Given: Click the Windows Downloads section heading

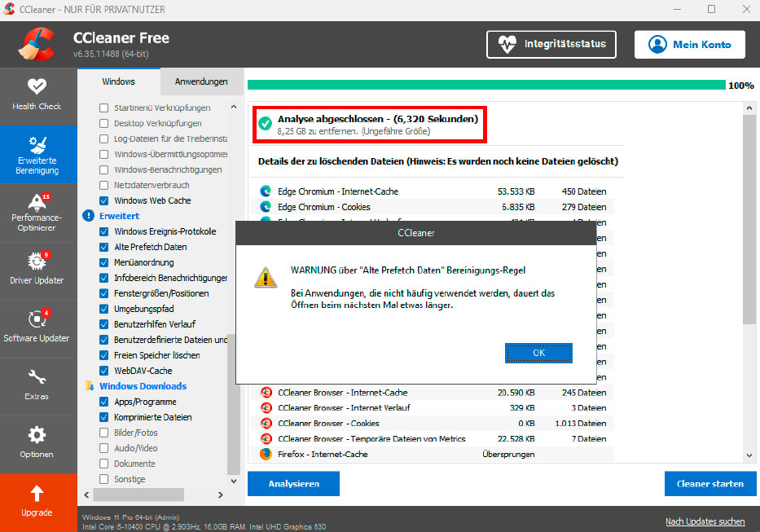Looking at the screenshot, I should [143, 386].
